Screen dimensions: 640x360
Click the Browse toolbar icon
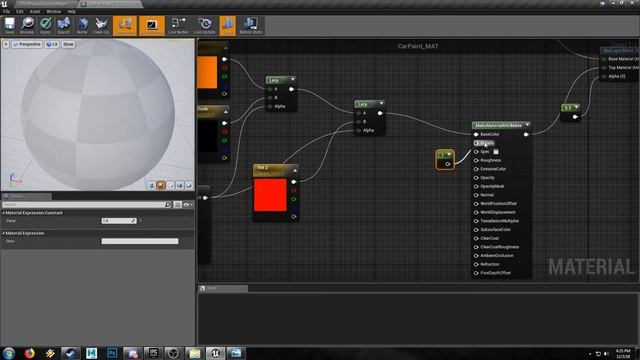point(27,25)
